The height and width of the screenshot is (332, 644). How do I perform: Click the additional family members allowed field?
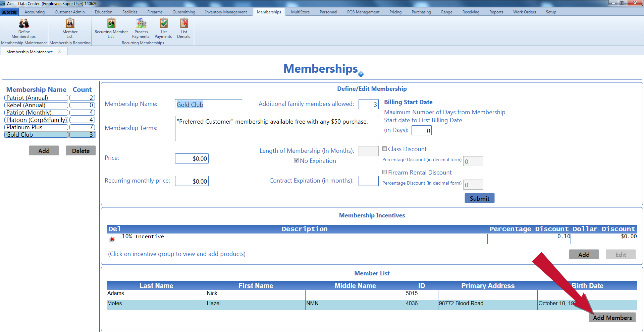pyautogui.click(x=369, y=104)
